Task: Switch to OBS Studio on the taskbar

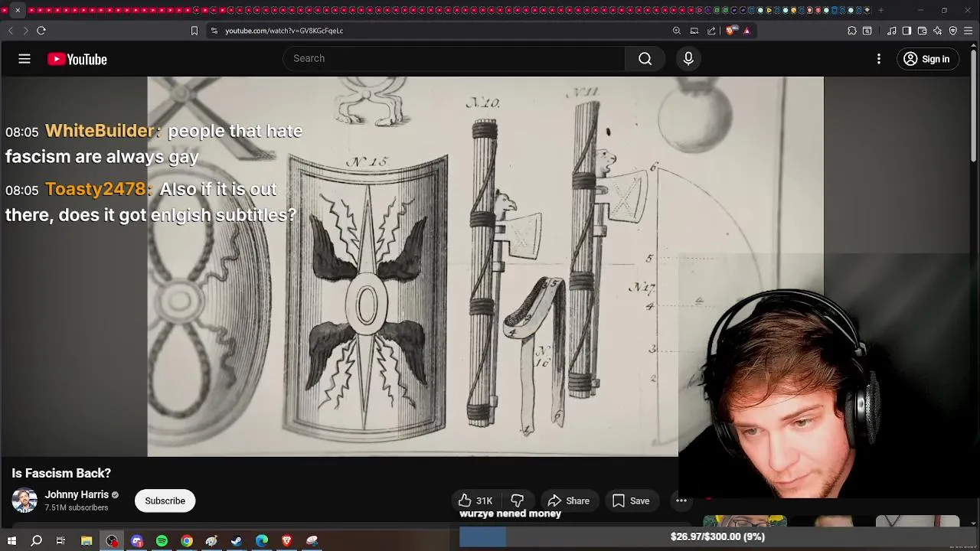Action: coord(112,541)
